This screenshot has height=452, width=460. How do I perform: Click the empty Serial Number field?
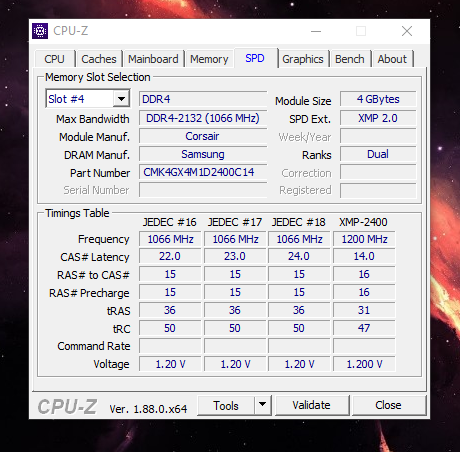point(203,190)
